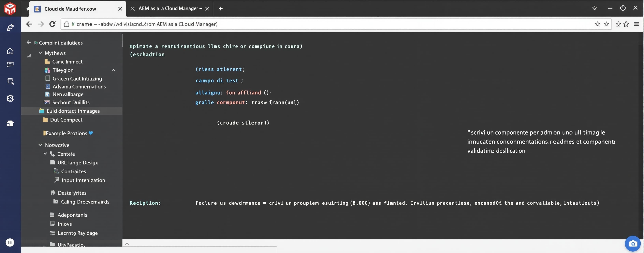Reload the current page

pyautogui.click(x=52, y=24)
